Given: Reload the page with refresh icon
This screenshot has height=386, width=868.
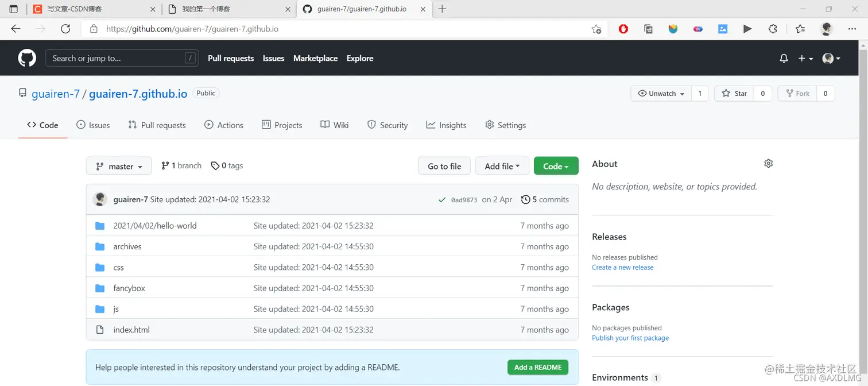Looking at the screenshot, I should (x=65, y=29).
